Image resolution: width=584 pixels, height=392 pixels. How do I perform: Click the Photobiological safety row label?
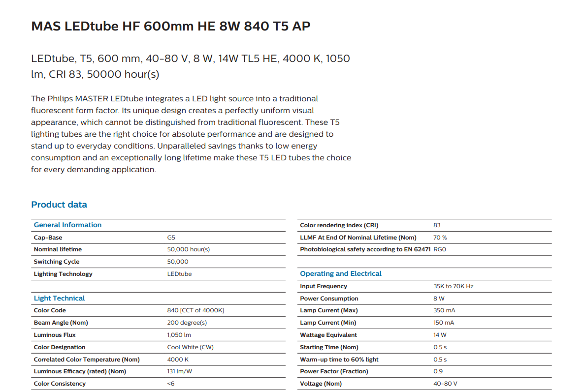pyautogui.click(x=365, y=249)
